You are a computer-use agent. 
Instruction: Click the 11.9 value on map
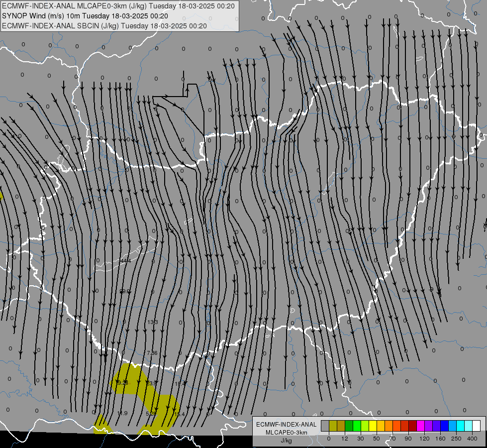coord(122,413)
